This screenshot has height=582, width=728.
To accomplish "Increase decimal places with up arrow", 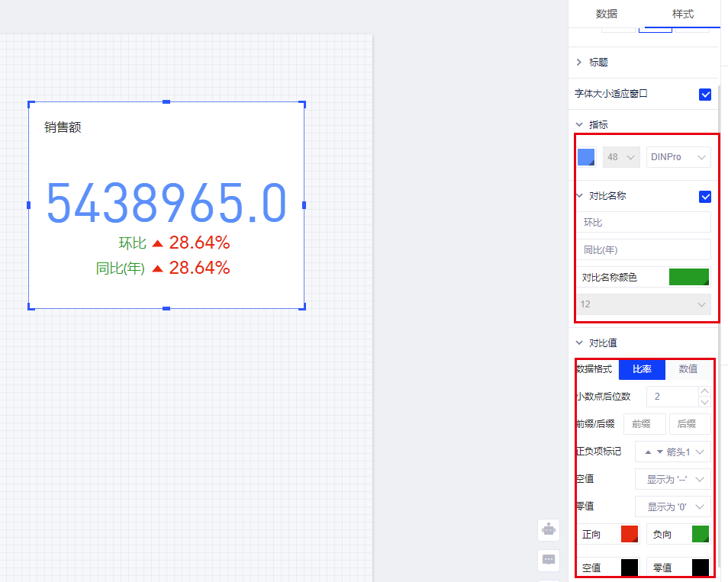I will point(704,391).
